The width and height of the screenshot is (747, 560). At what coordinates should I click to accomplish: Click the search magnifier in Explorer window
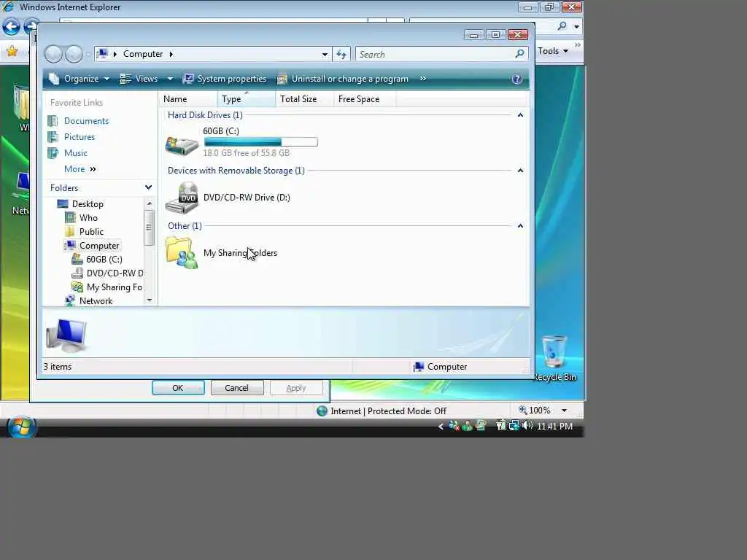519,54
